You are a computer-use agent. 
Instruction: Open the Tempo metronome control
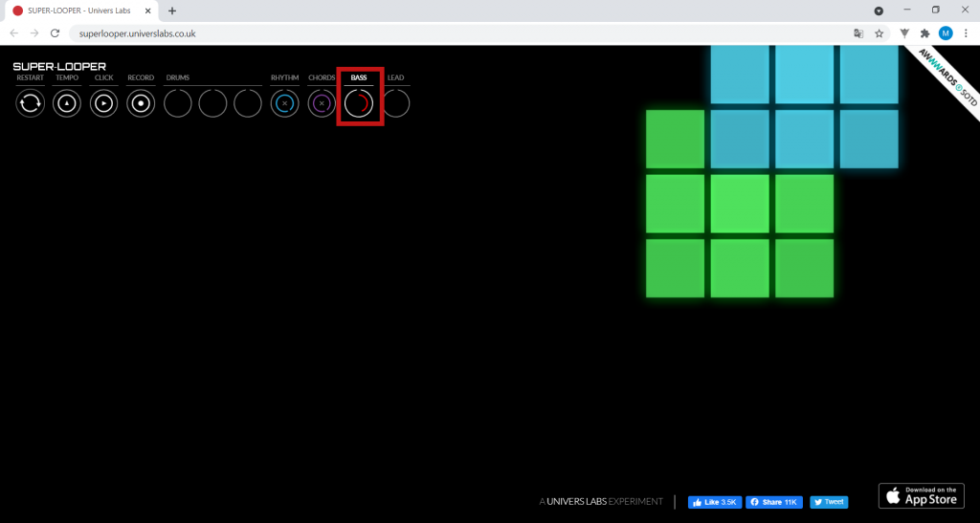click(x=67, y=103)
